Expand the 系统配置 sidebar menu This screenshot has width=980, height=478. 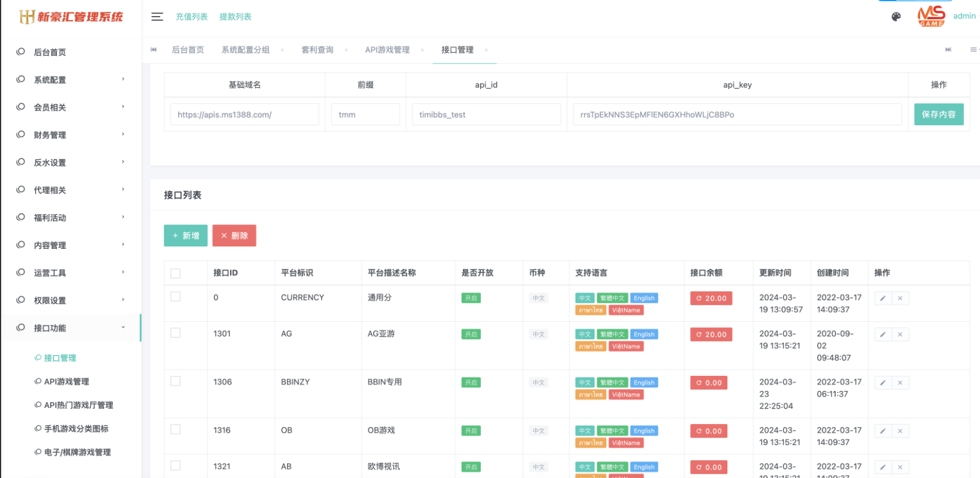pyautogui.click(x=71, y=80)
